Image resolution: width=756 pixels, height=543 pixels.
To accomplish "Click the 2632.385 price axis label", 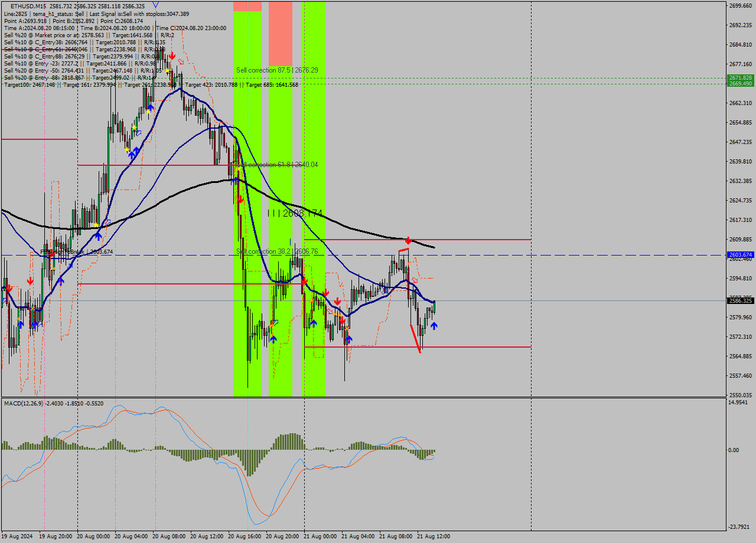I will [x=740, y=181].
